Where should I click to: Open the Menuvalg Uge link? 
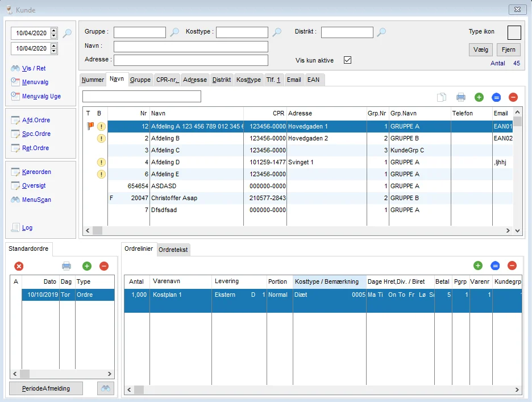(41, 97)
